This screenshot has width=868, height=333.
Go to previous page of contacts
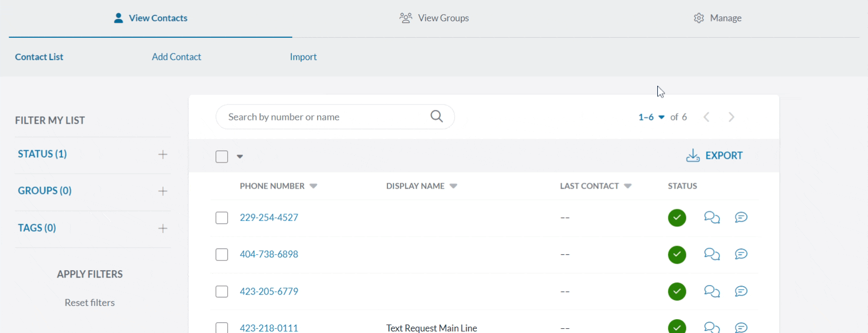tap(706, 117)
